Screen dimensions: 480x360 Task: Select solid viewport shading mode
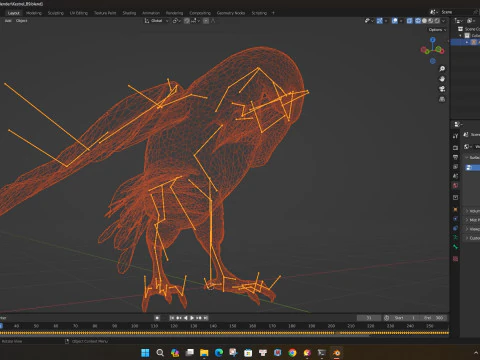point(424,21)
